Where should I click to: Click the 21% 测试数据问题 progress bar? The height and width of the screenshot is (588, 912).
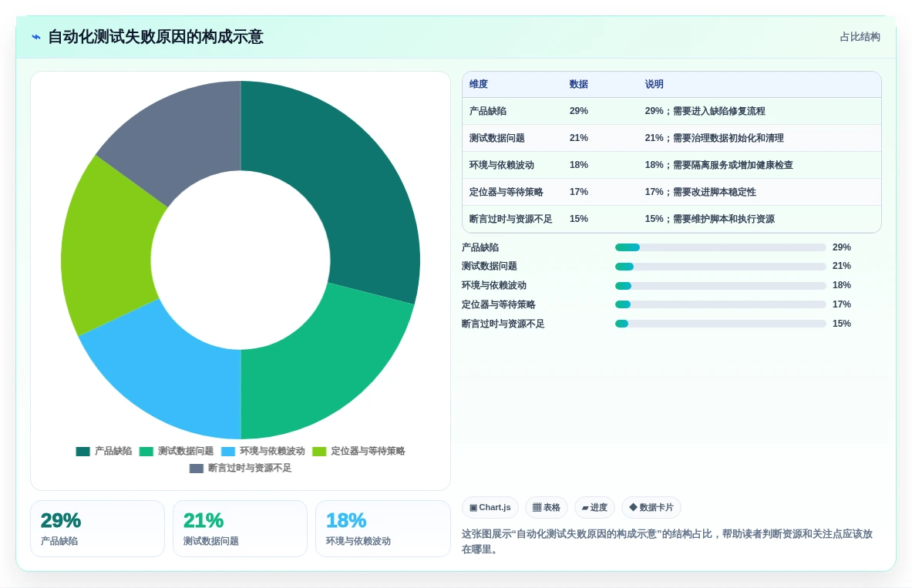tap(721, 267)
